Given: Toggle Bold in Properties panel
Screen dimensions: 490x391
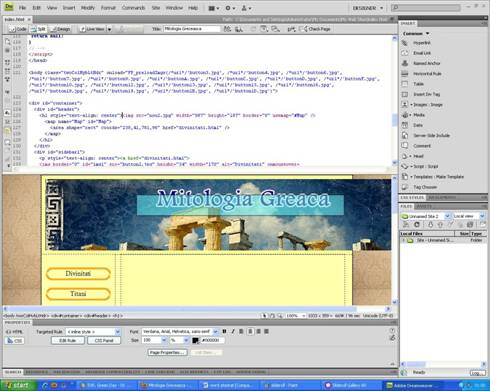Looking at the screenshot, I should (224, 331).
